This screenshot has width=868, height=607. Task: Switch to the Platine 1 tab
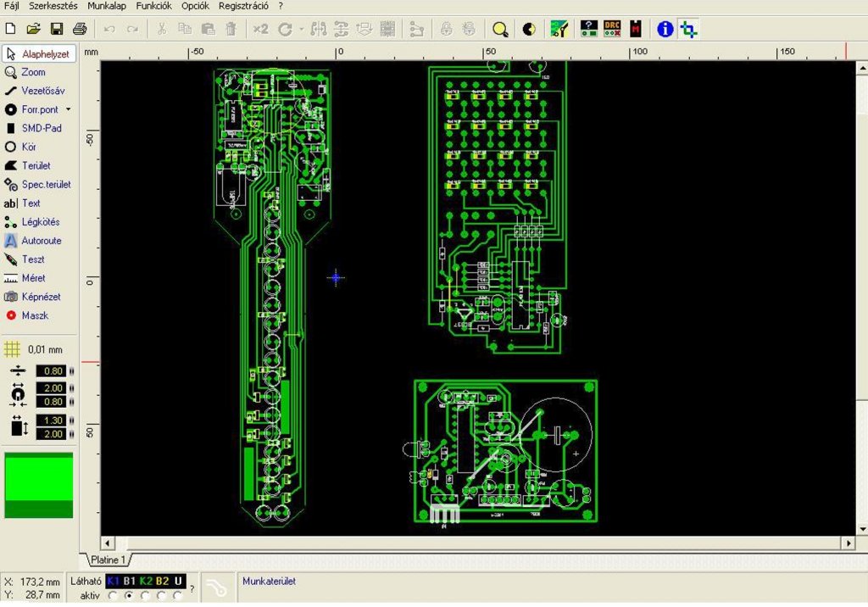pyautogui.click(x=108, y=560)
